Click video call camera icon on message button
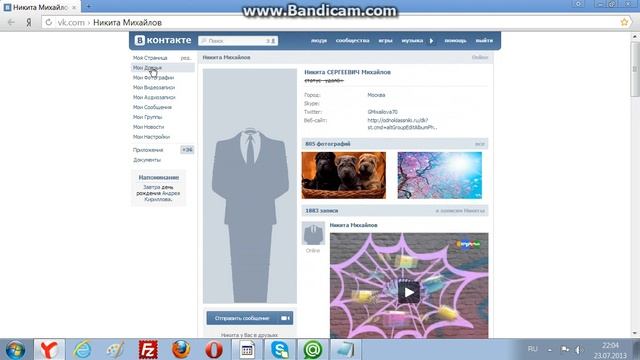 (x=286, y=318)
